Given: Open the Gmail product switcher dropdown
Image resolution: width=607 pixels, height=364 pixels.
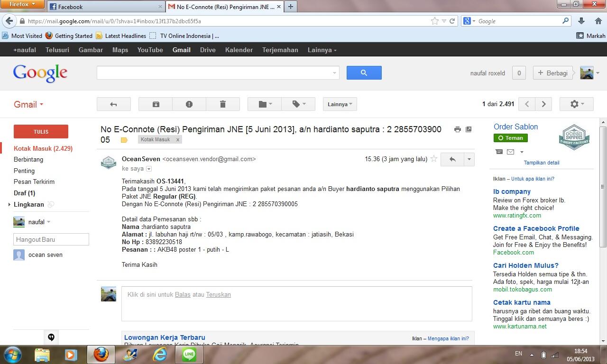Looking at the screenshot, I should (28, 104).
